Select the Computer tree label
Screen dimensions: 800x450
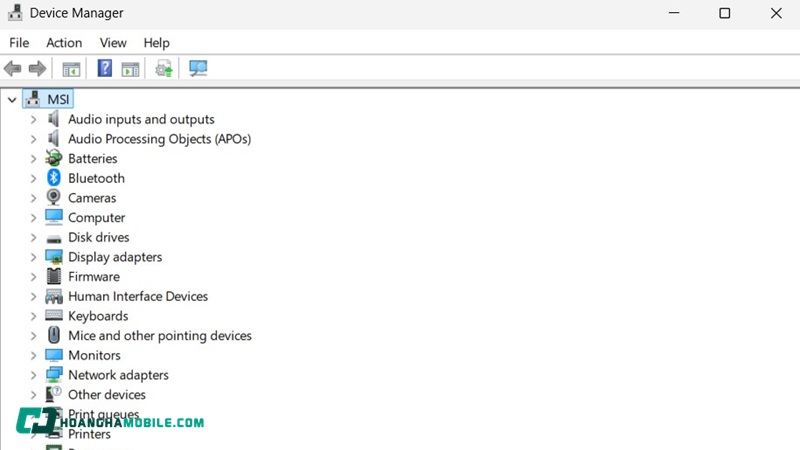pos(96,218)
